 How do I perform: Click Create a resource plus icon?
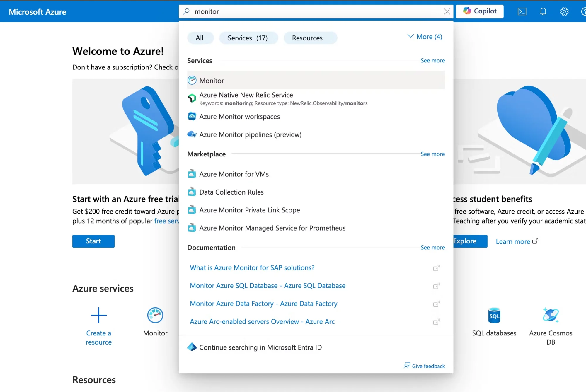click(99, 315)
